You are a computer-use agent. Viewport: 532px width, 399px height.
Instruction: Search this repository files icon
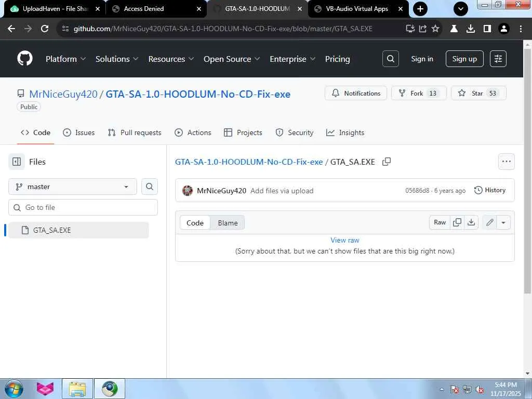(x=150, y=187)
